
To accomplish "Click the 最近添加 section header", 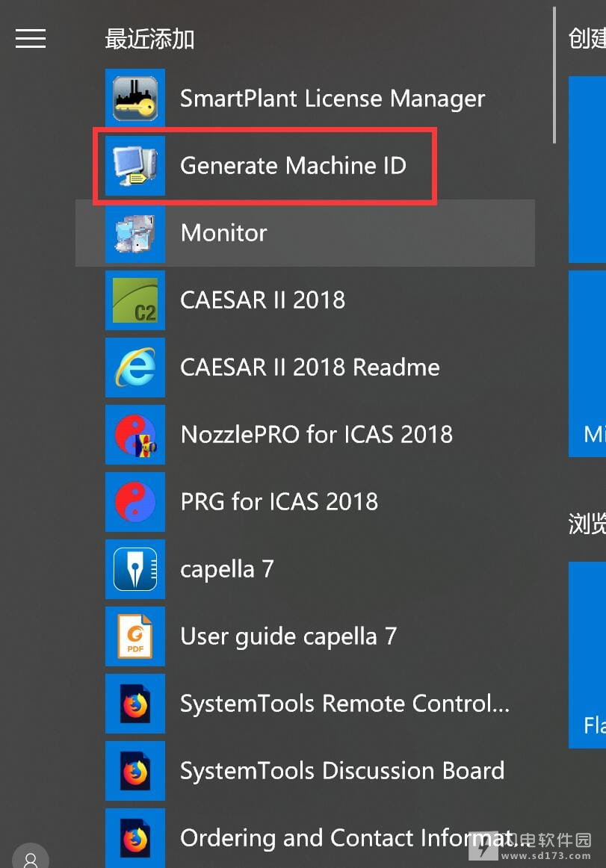I will 149,40.
